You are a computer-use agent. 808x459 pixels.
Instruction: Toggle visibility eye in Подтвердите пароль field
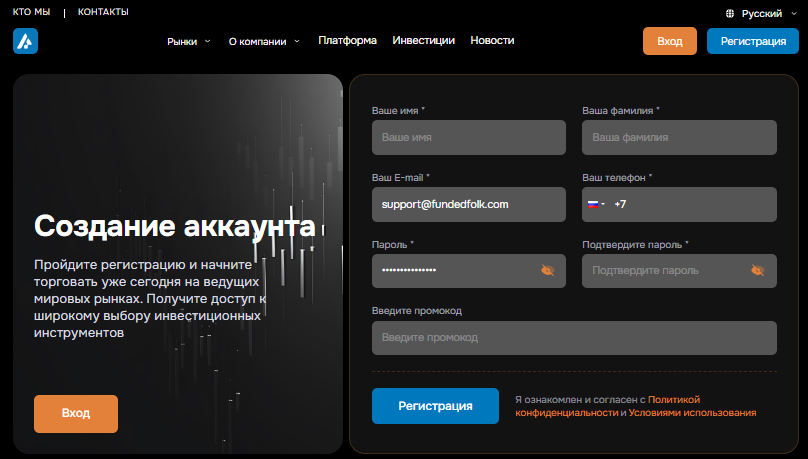tap(757, 270)
